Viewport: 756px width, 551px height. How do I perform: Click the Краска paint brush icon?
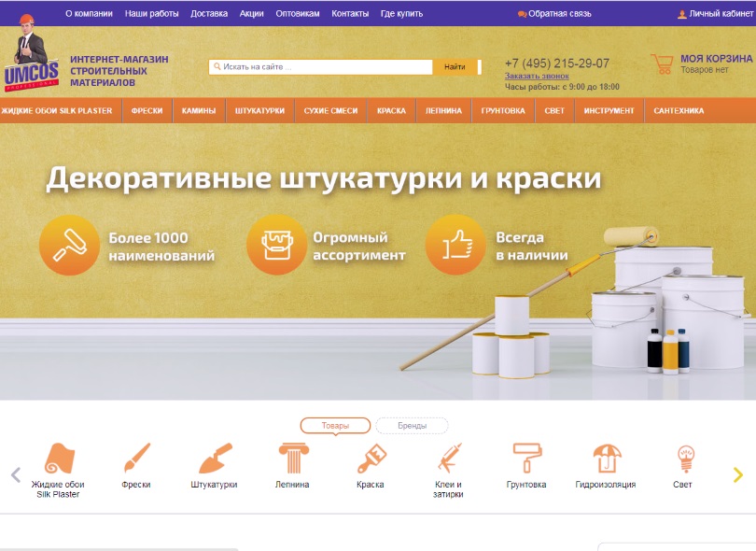371,459
